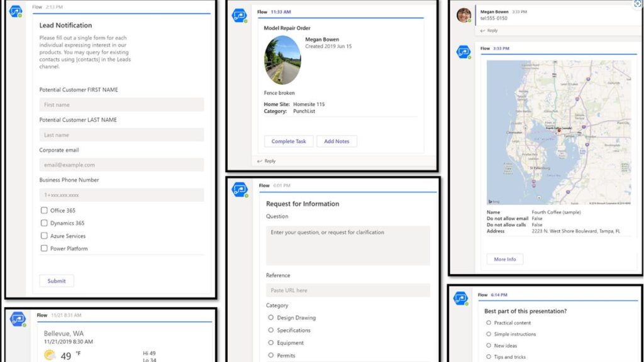Click the Question text area
Image resolution: width=644 pixels, height=362 pixels.
coord(348,246)
